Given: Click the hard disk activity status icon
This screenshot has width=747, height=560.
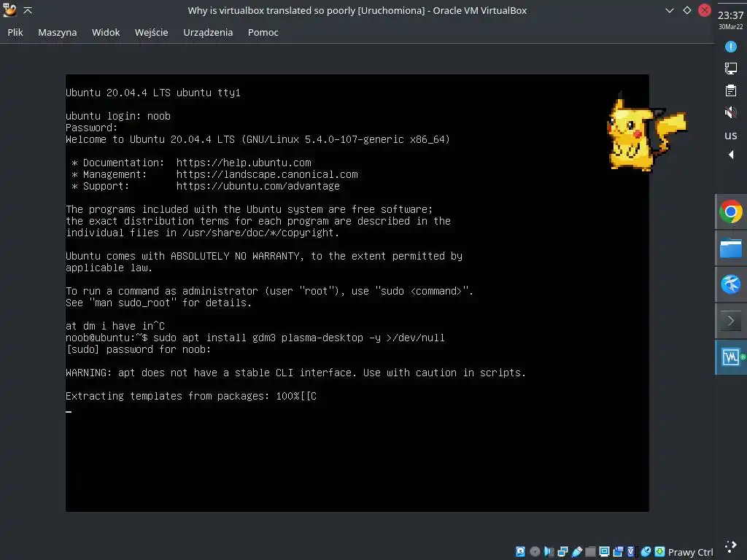Looking at the screenshot, I should click(x=520, y=552).
